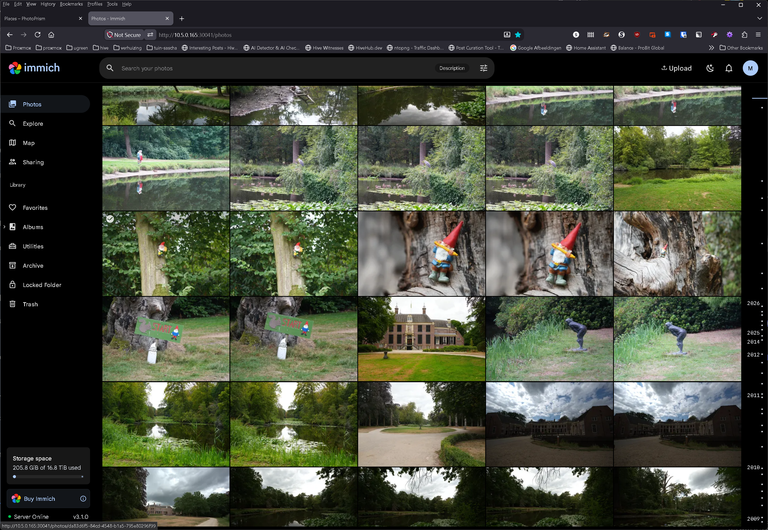Switch to the PhotoPrism Places tab
Image resolution: width=768 pixels, height=530 pixels.
(x=43, y=18)
